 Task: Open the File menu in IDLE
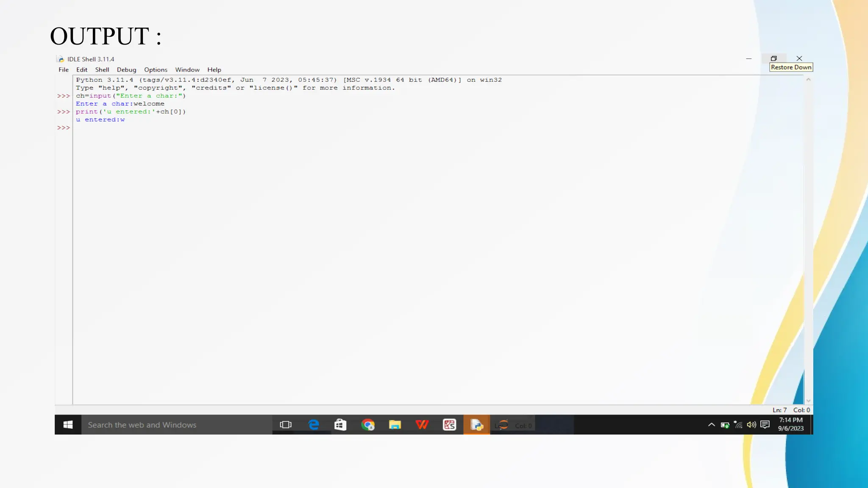[64, 70]
